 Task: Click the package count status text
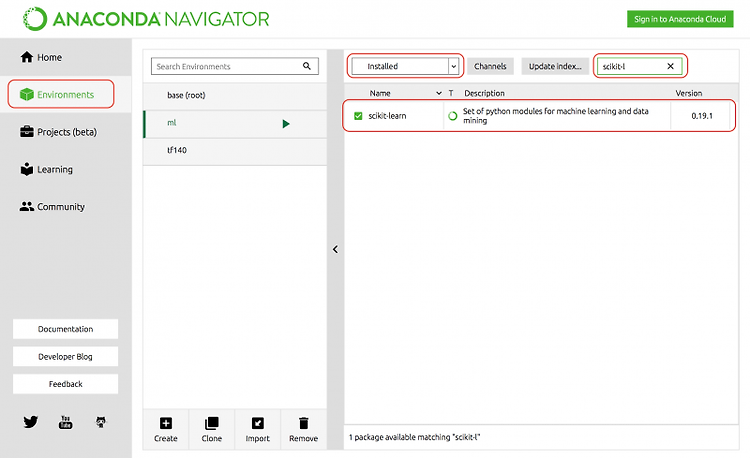415,437
